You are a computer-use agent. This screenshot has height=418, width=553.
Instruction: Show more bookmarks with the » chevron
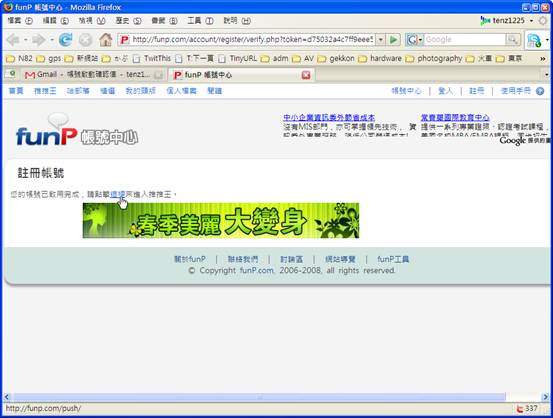[543, 59]
